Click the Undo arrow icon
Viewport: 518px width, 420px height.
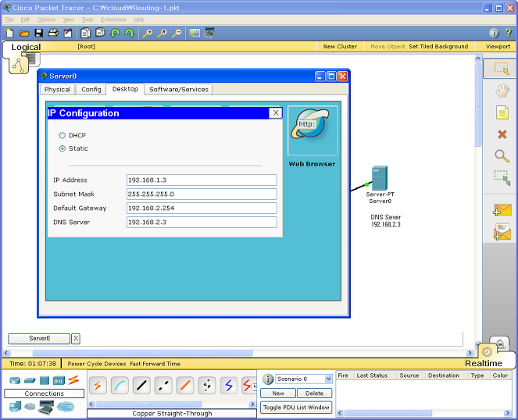coord(115,33)
